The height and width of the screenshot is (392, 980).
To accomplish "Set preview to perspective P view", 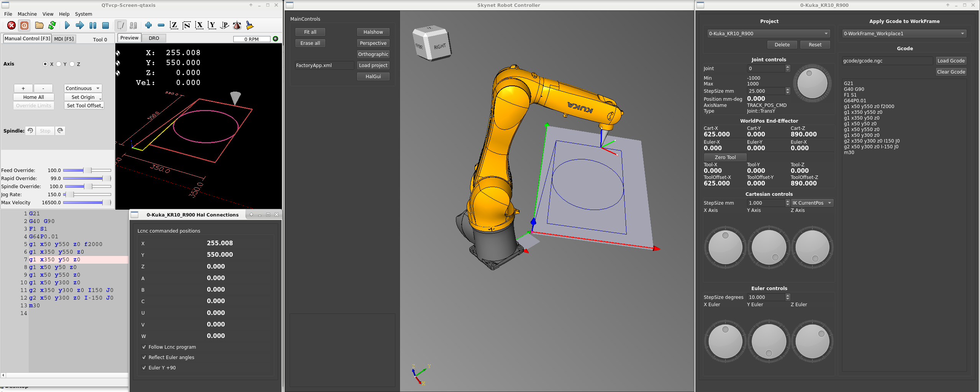I will [x=225, y=25].
